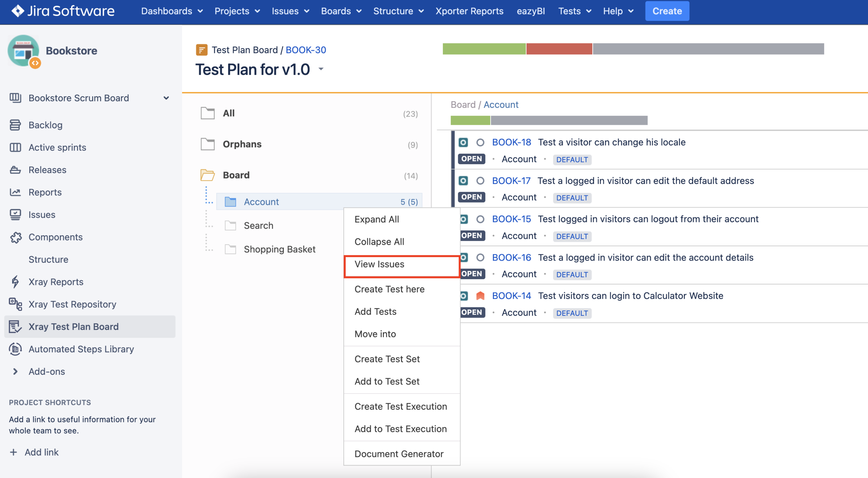Click the blue Account folder icon
The width and height of the screenshot is (868, 478).
[x=230, y=202]
